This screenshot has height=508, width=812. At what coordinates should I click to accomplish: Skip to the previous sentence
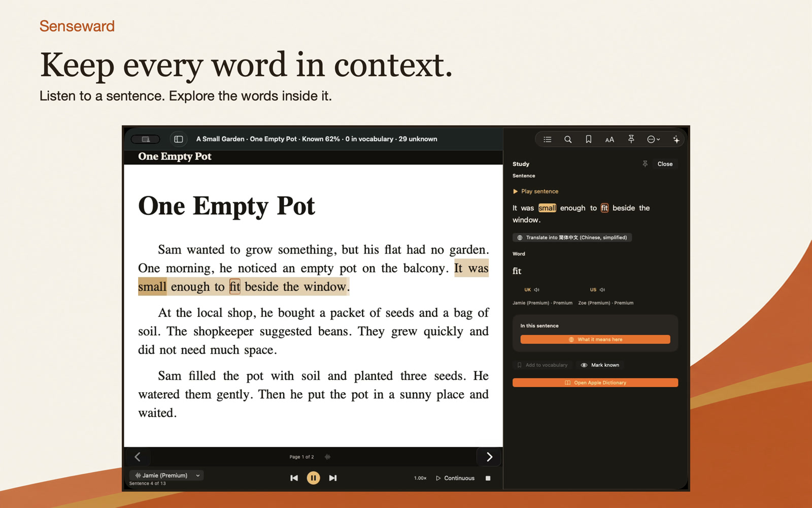tap(294, 478)
